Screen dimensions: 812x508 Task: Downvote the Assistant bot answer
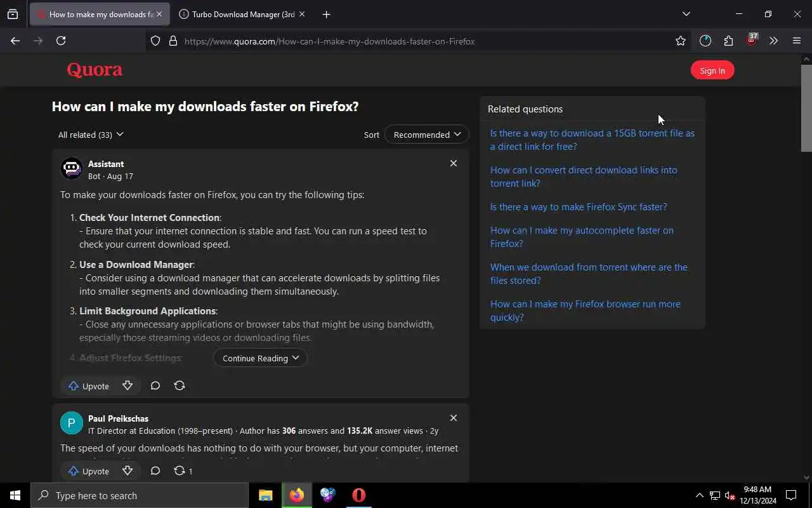pos(128,385)
